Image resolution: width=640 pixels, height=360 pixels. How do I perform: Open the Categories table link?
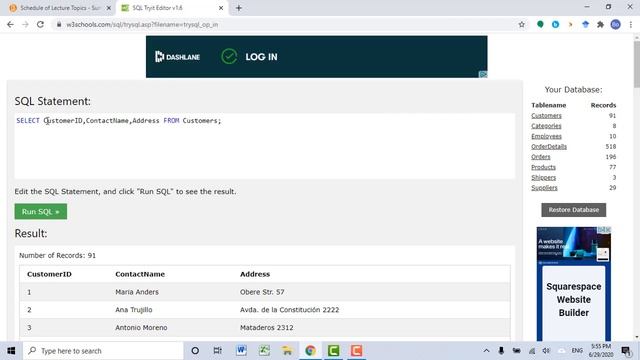click(546, 126)
